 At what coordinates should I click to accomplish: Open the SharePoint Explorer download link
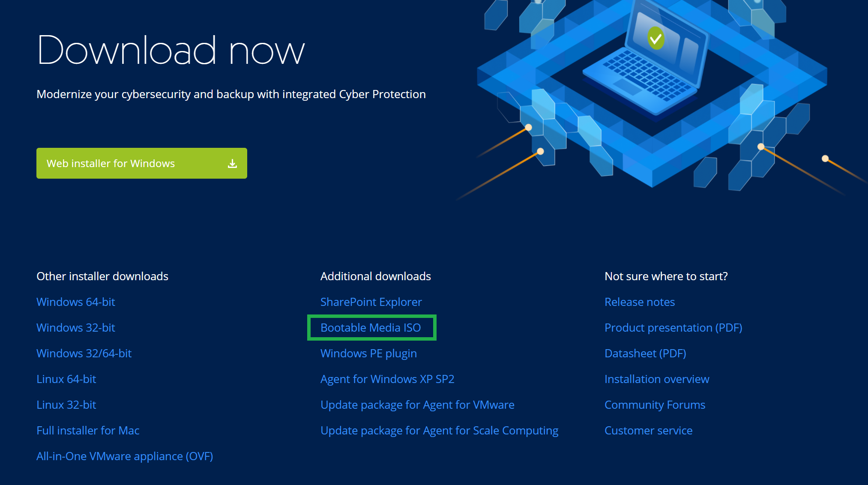pos(371,302)
